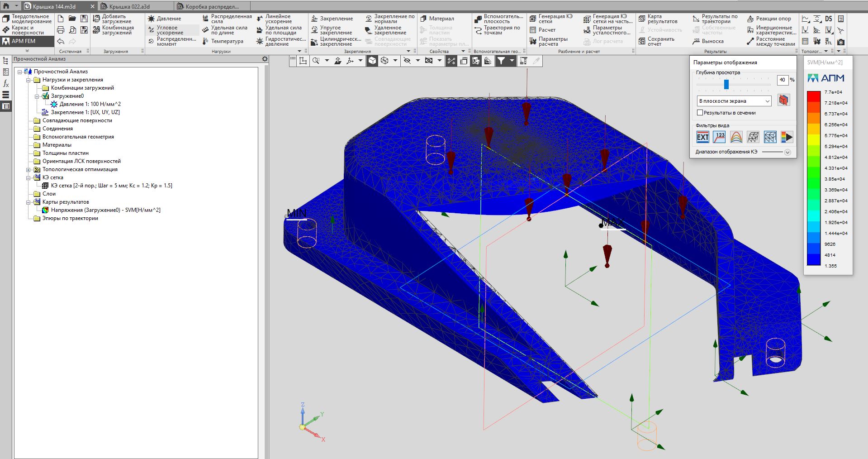
Task: Click the Реакции опор tool
Action: (769, 19)
